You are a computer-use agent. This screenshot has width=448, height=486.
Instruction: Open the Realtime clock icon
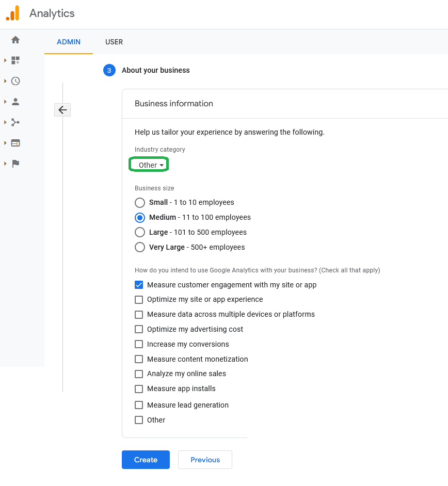click(15, 81)
